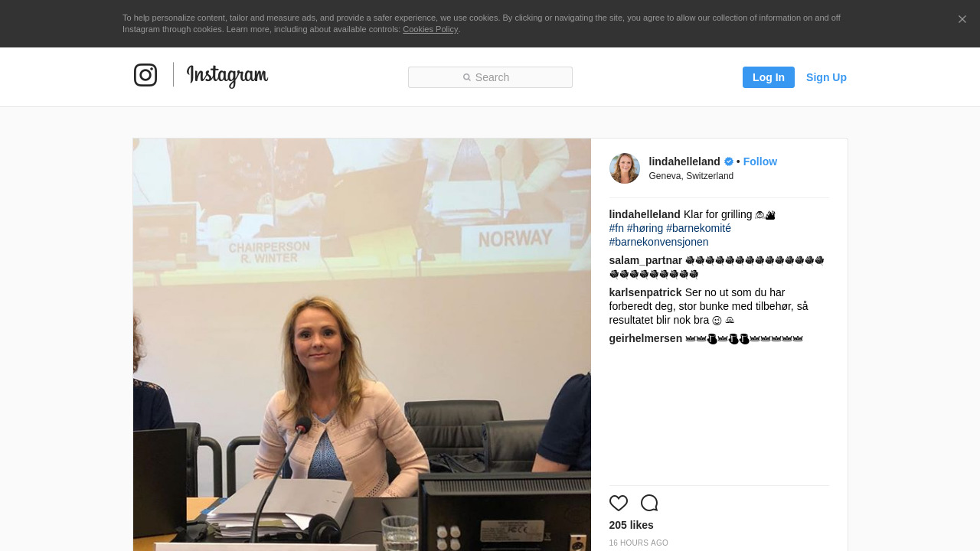Click the Instagram wordmark logo
The height and width of the screenshot is (551, 980).
[x=227, y=76]
